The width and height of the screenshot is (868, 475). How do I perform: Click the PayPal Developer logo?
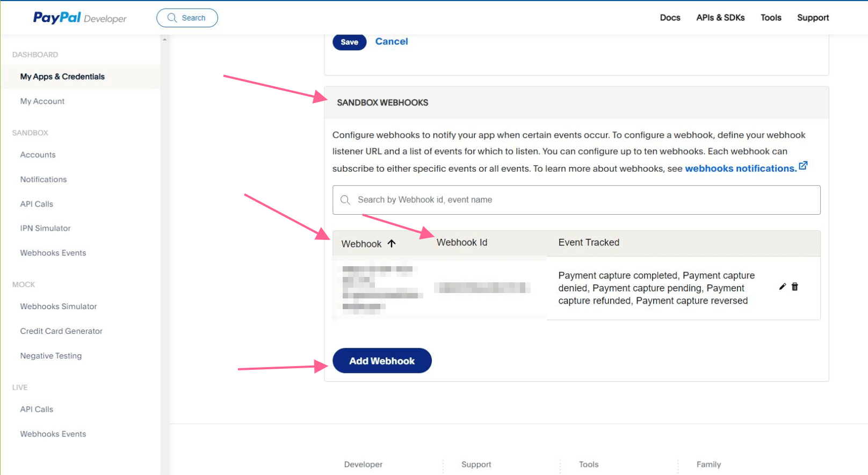click(80, 18)
